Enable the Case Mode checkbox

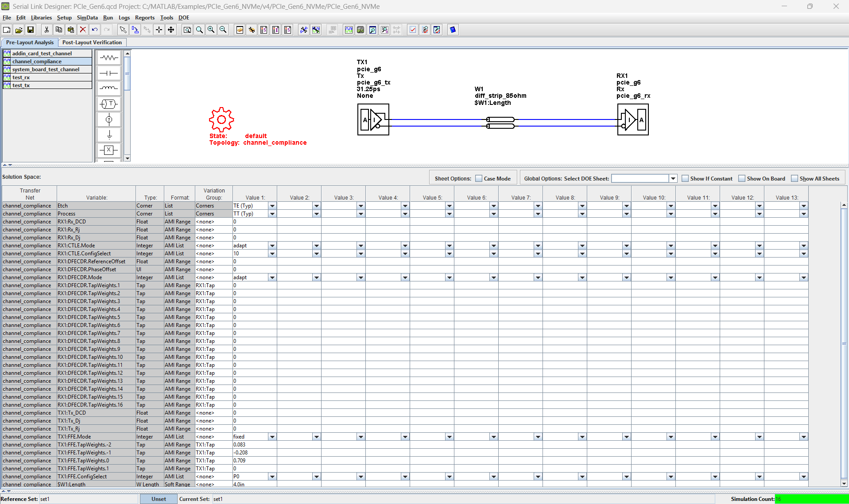[479, 178]
